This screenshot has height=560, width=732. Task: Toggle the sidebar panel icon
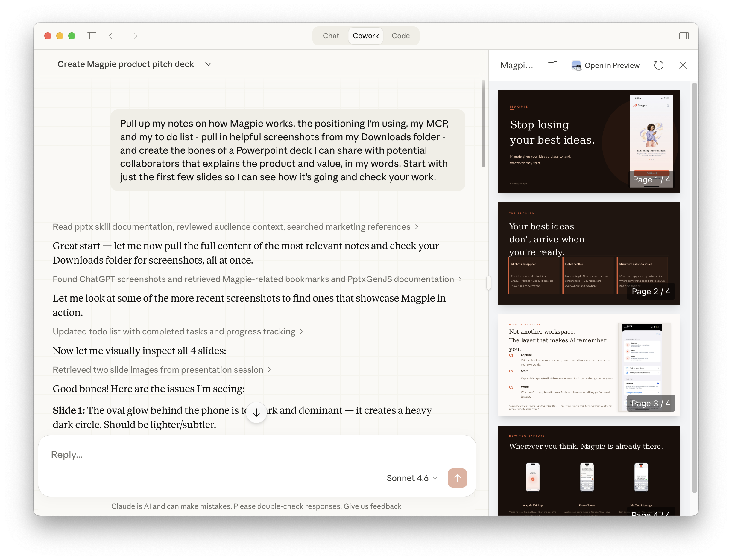click(x=92, y=36)
